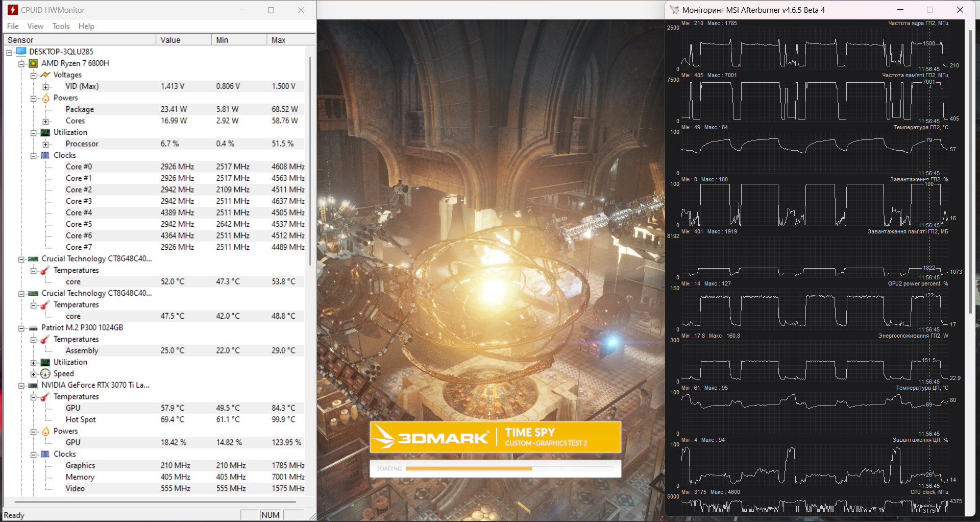This screenshot has width=980, height=522.
Task: Click the 1.413 V voltage value
Action: pyautogui.click(x=173, y=86)
